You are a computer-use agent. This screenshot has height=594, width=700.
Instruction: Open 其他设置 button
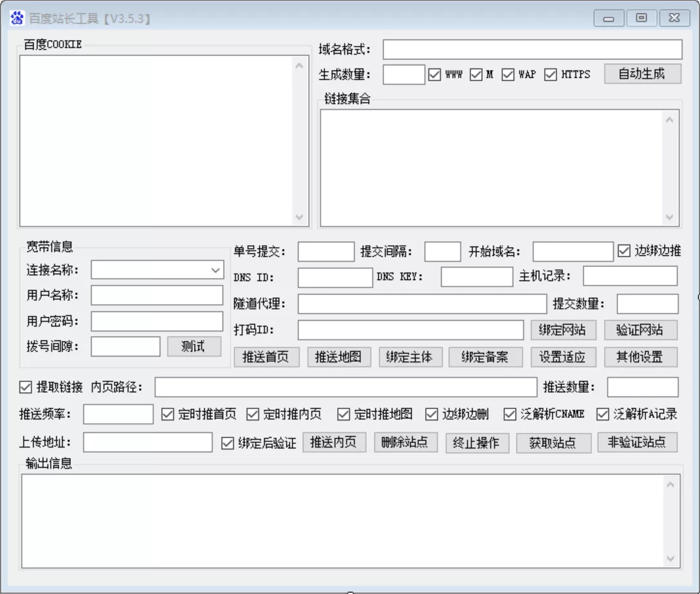coord(641,357)
